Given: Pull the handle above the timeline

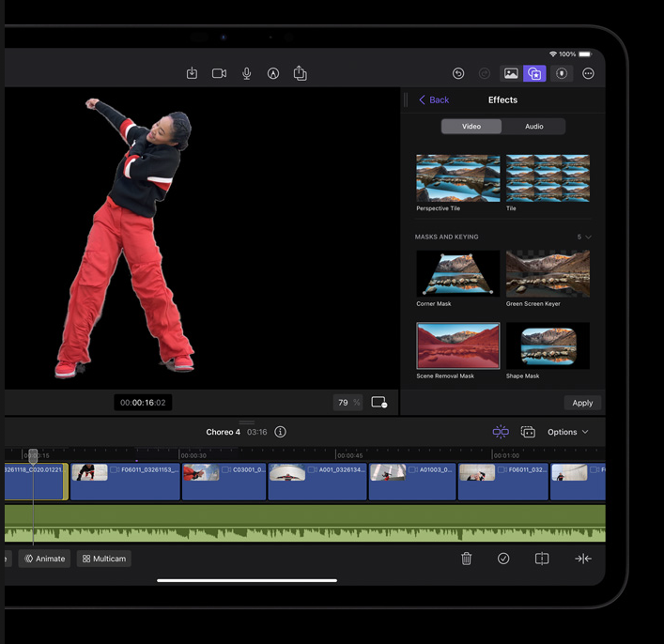Looking at the screenshot, I should coord(246,422).
